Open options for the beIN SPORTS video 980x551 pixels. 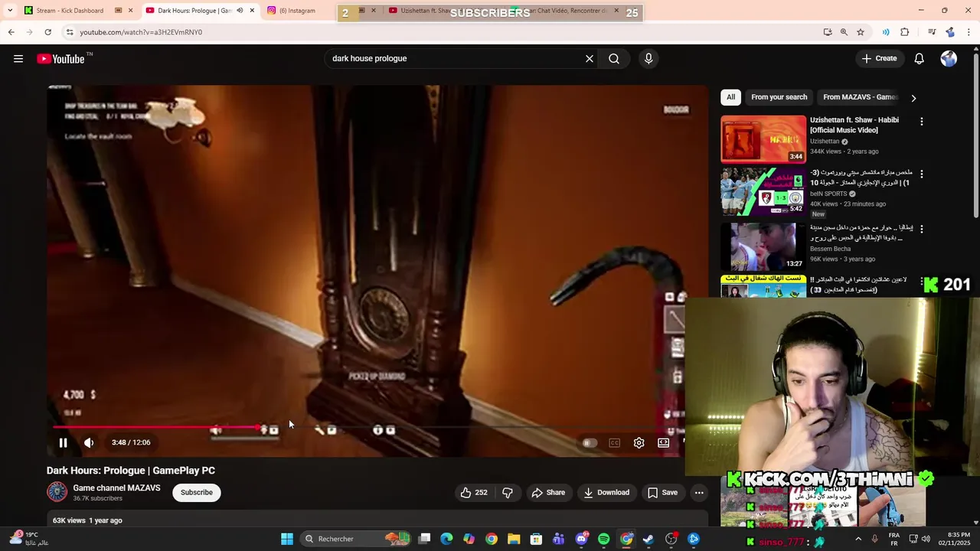coord(921,174)
